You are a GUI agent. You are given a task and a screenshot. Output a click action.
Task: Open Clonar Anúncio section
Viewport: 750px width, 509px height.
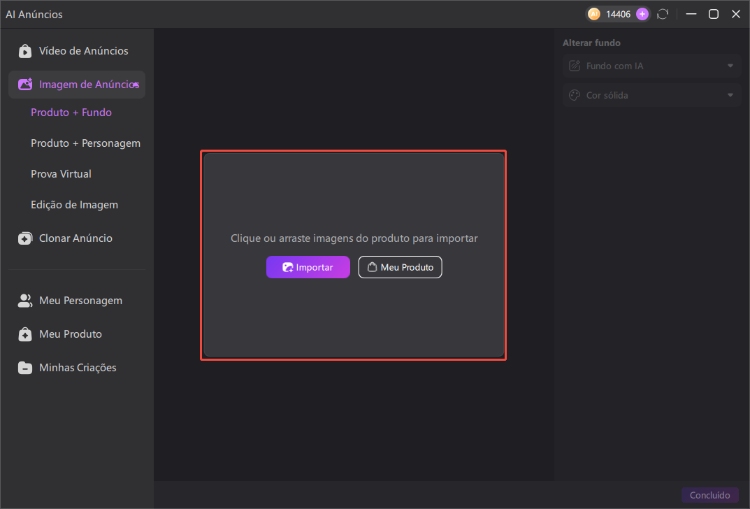[77, 238]
